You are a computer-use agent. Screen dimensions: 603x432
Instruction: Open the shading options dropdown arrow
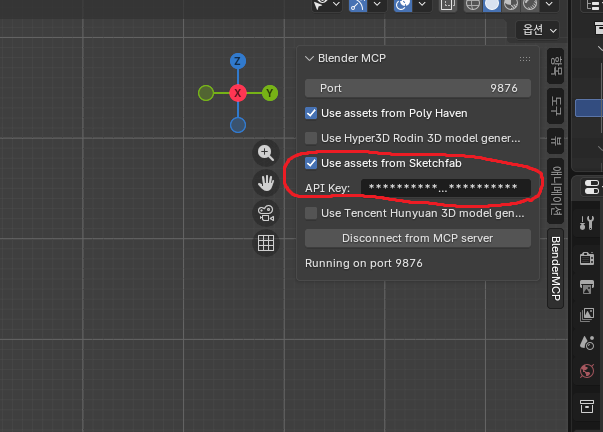tap(549, 4)
